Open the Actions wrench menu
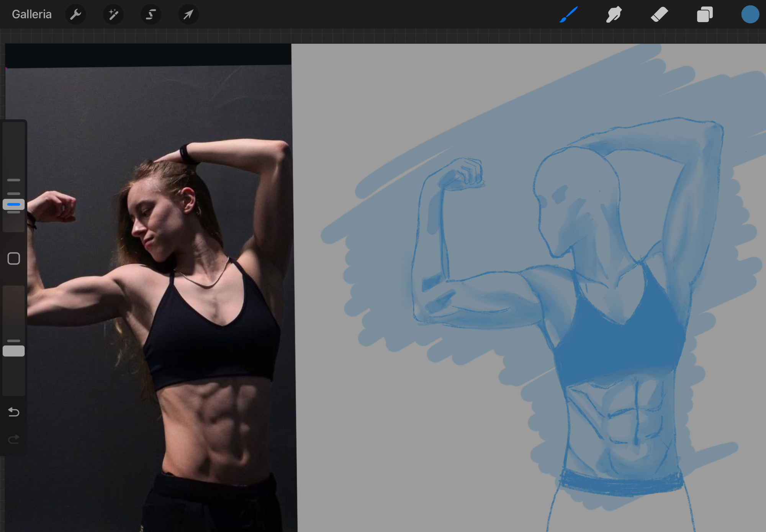Viewport: 766px width, 532px height. 76,15
